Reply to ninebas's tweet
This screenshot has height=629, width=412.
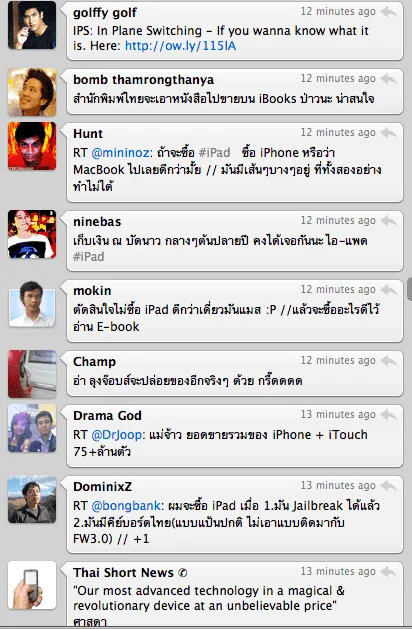tap(389, 221)
